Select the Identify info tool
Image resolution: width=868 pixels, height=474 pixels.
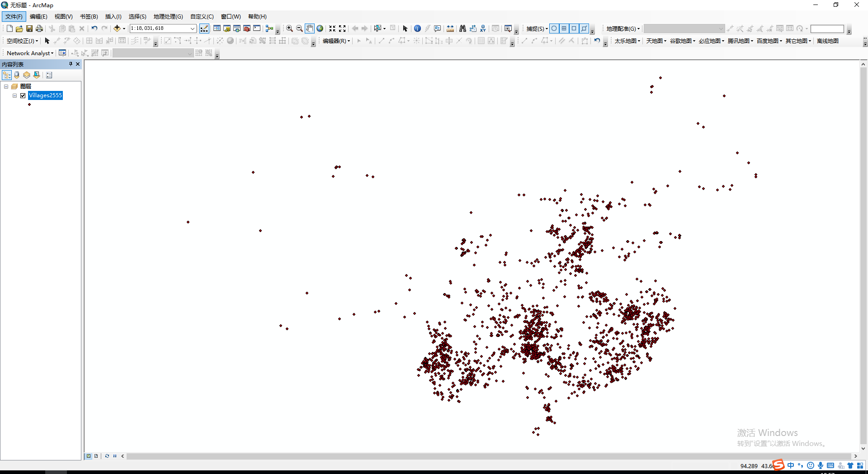(x=417, y=28)
